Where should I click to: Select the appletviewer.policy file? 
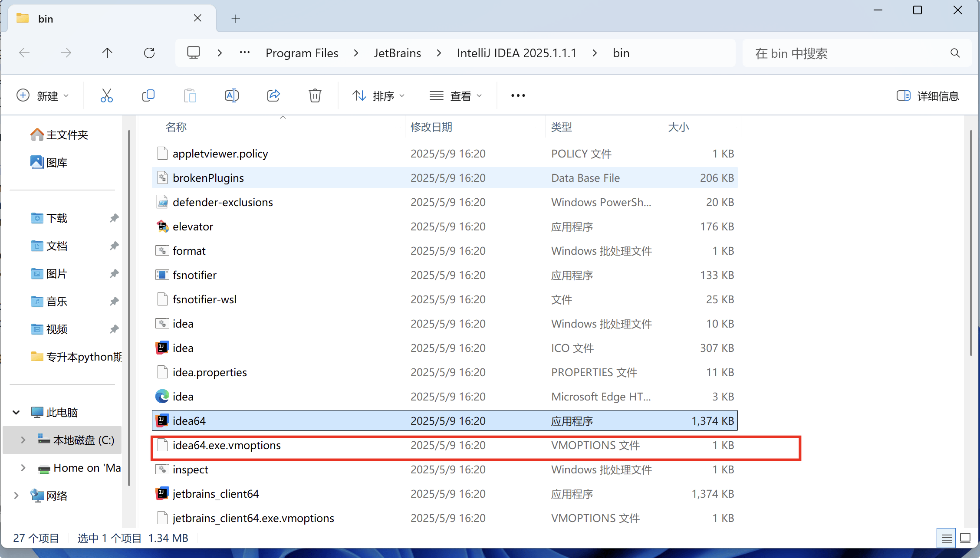(x=445, y=154)
